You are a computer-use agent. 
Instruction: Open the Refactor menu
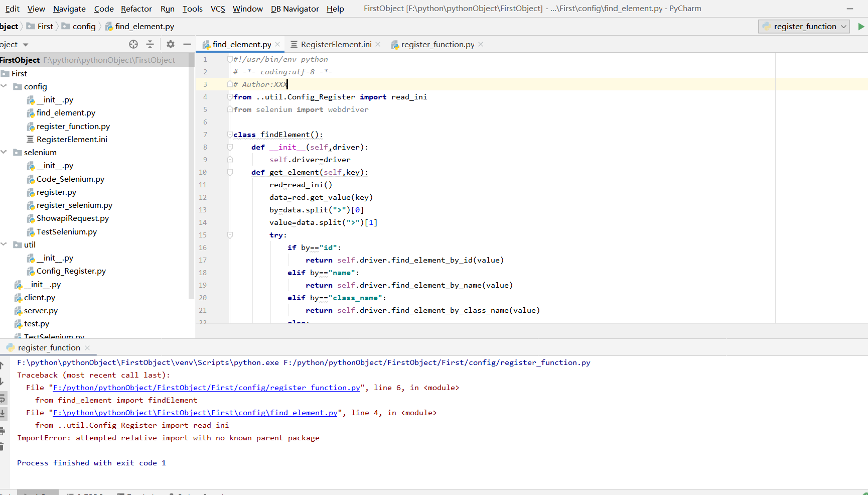click(x=136, y=9)
